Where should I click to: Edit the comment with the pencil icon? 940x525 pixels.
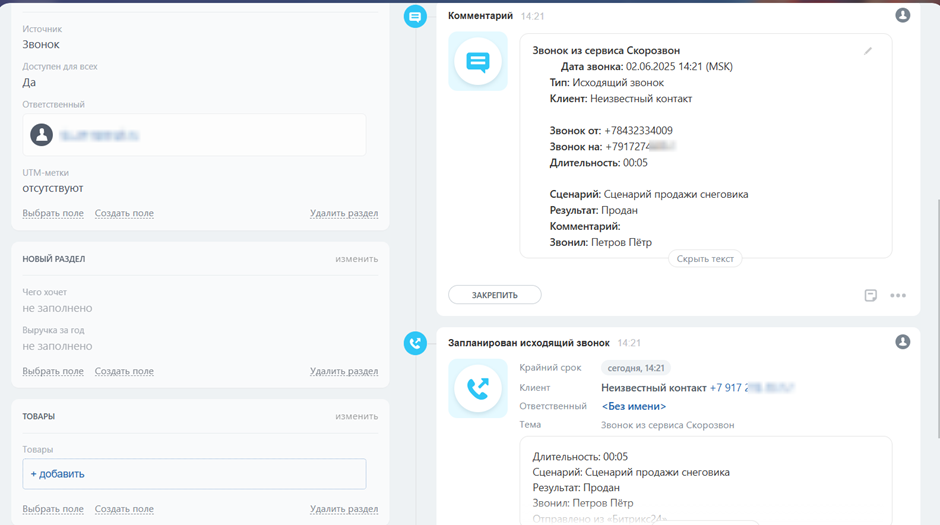pos(868,51)
